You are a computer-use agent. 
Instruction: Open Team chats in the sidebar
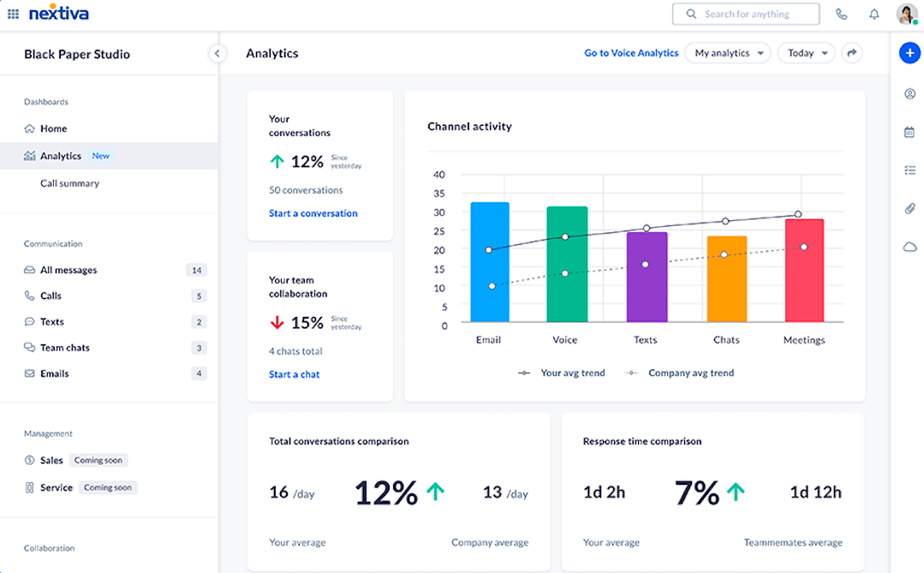click(64, 347)
